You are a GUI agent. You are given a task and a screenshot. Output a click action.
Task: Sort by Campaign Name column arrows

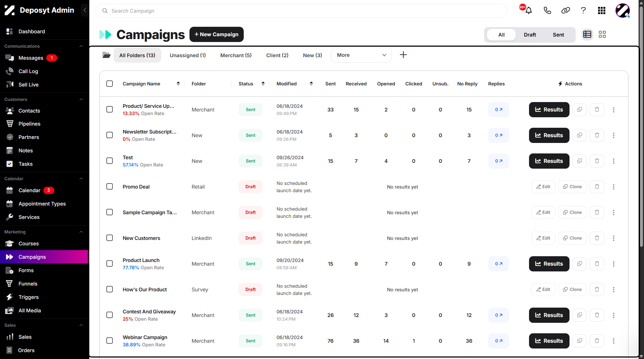click(x=178, y=84)
